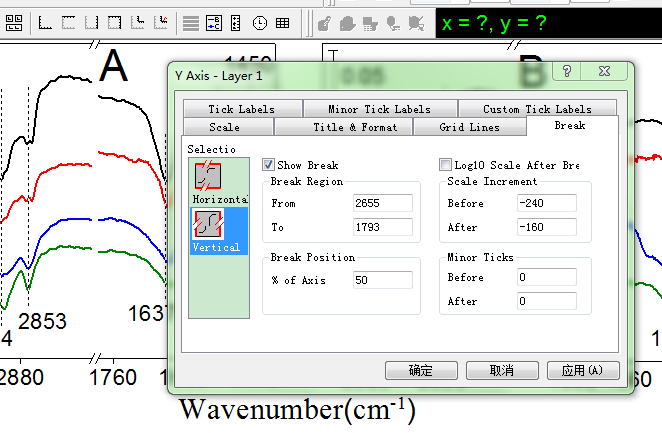Select the Vertical axis icon in Selection list
Viewport: 662px width, 433px height.
[x=209, y=223]
